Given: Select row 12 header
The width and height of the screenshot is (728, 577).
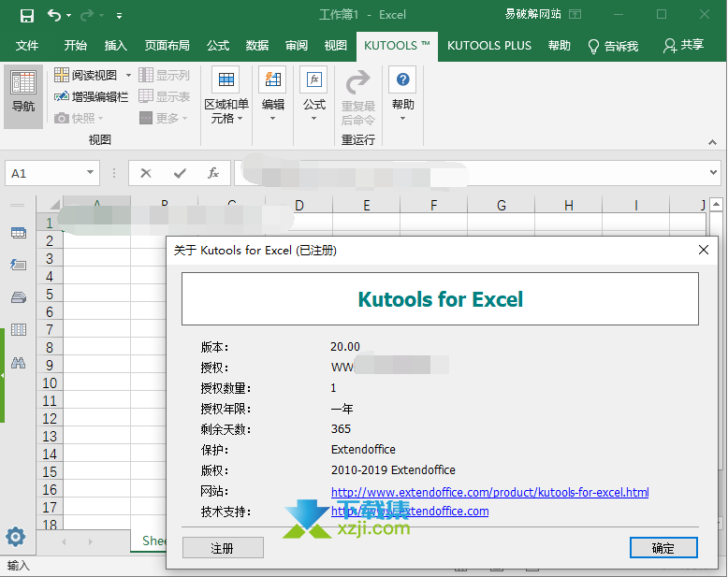Looking at the screenshot, I should (50, 418).
